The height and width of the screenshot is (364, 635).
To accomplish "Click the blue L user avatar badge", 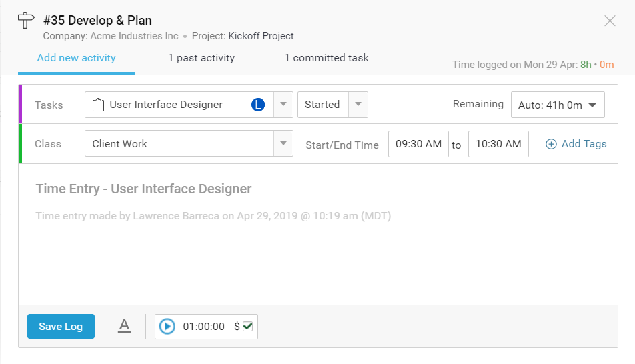I will 258,105.
